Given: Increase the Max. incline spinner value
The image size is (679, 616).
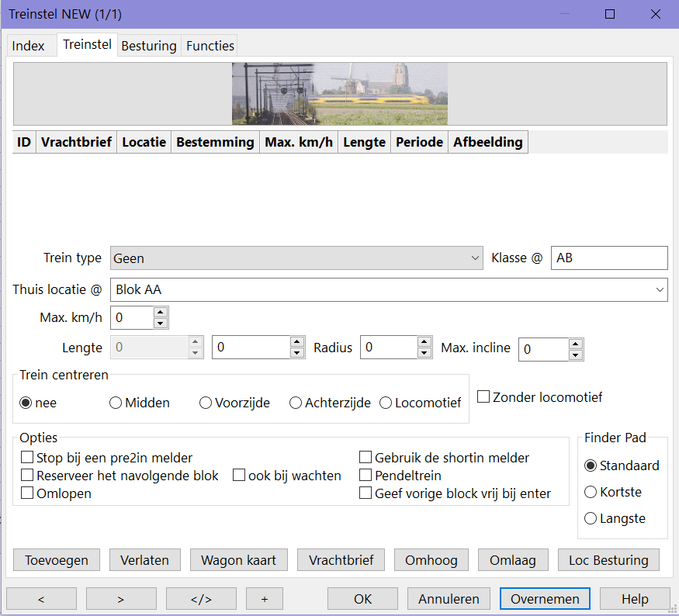Looking at the screenshot, I should 575,344.
